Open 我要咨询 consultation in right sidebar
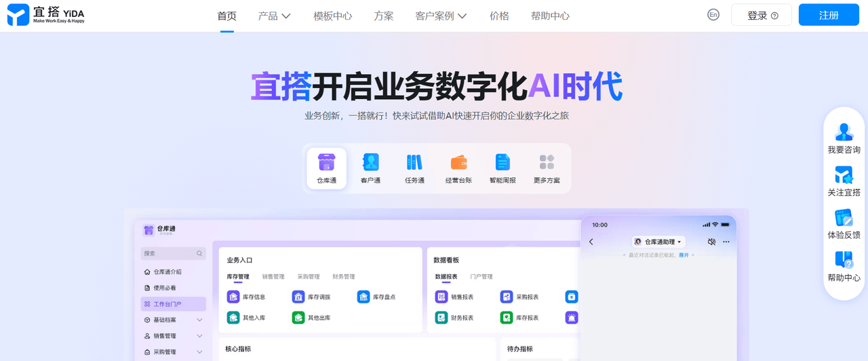This screenshot has width=868, height=361. coord(844,132)
